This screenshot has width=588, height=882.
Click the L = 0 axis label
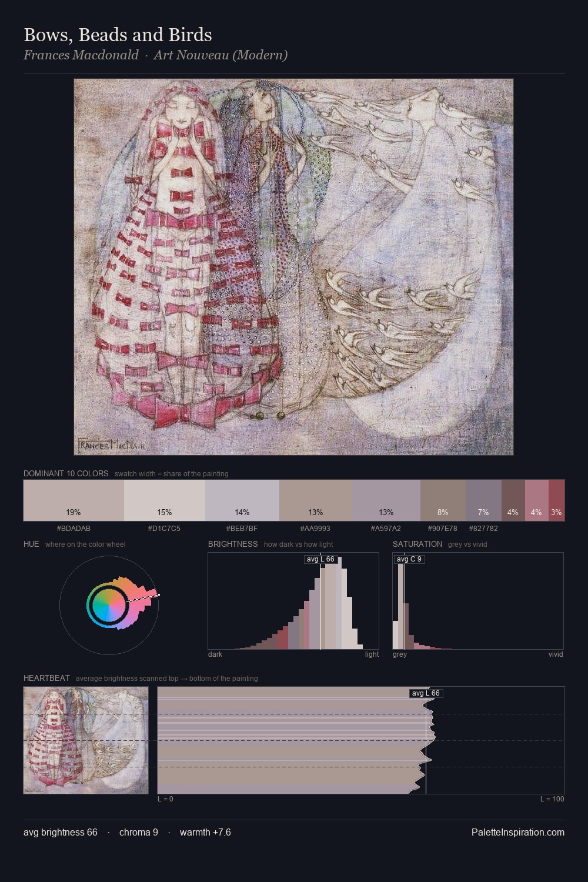click(x=165, y=799)
